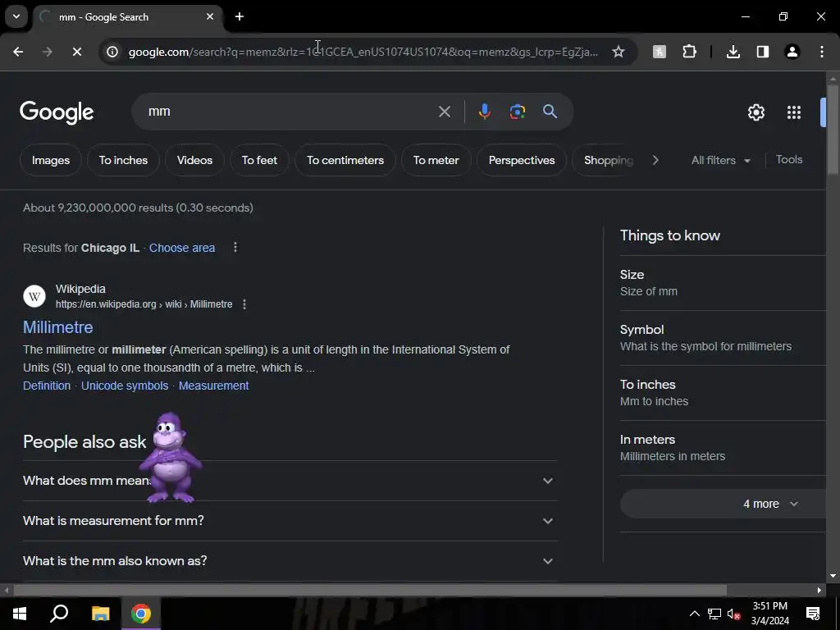This screenshot has width=840, height=630.
Task: Toggle the Chrome side panel icon
Action: point(762,52)
